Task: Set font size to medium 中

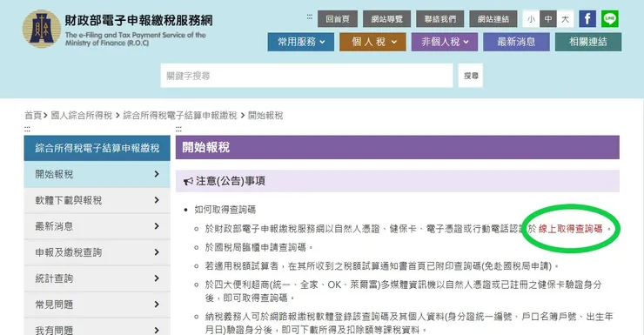Action: pos(548,19)
